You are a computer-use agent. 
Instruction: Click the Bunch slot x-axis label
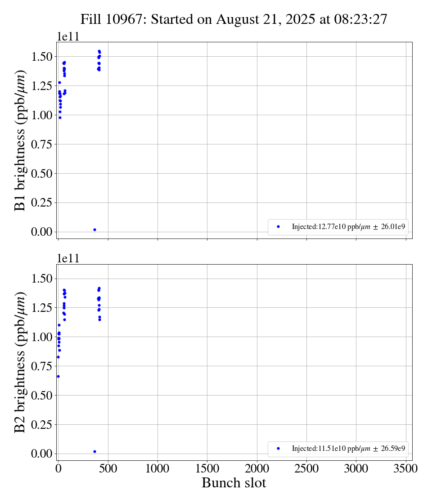(x=234, y=483)
